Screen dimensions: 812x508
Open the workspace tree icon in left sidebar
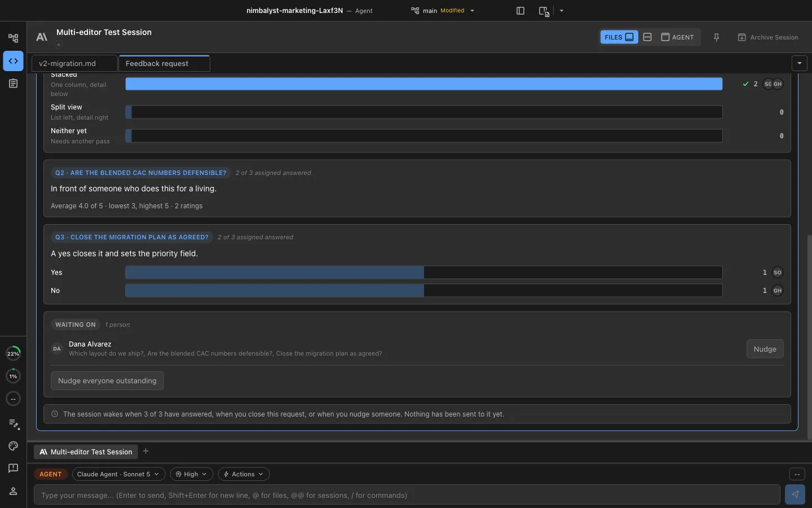[x=13, y=38]
